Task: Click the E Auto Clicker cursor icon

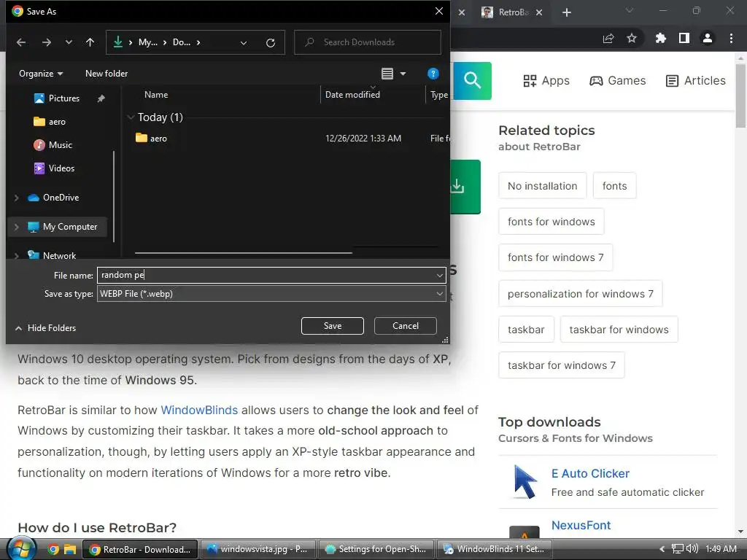Action: (525, 482)
